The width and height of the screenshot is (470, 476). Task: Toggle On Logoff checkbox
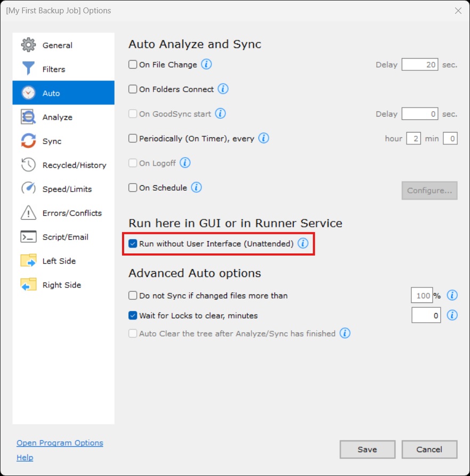[133, 163]
